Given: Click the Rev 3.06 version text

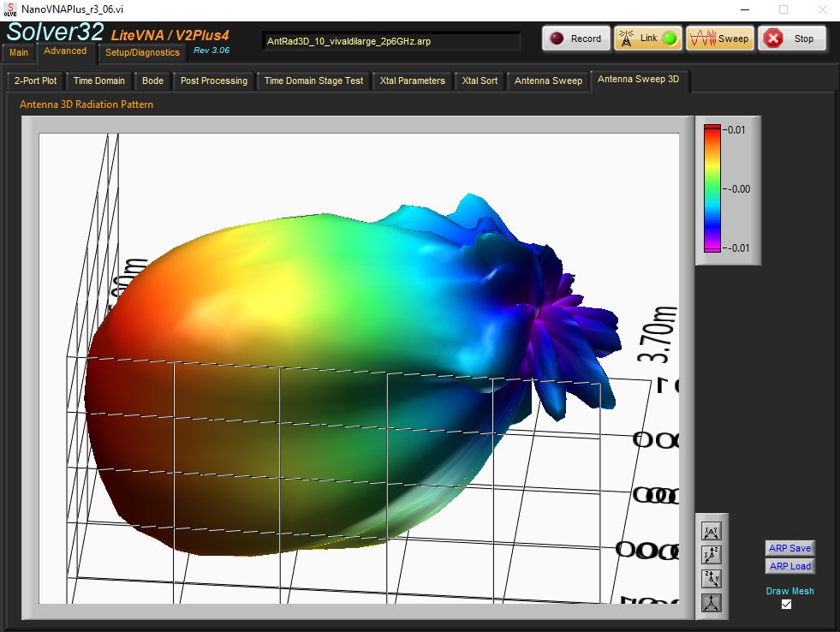Looking at the screenshot, I should pyautogui.click(x=211, y=50).
